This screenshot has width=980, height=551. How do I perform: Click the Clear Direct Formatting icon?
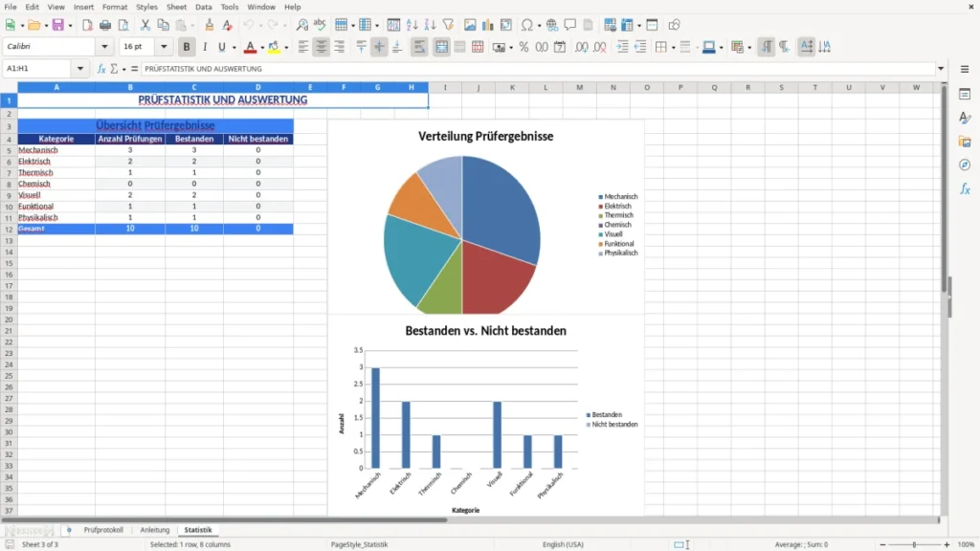coord(228,25)
